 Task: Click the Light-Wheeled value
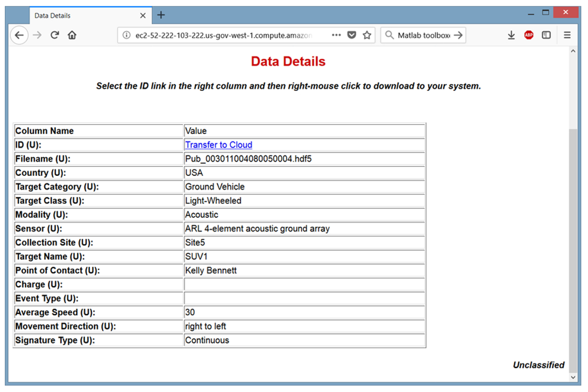pyautogui.click(x=213, y=201)
